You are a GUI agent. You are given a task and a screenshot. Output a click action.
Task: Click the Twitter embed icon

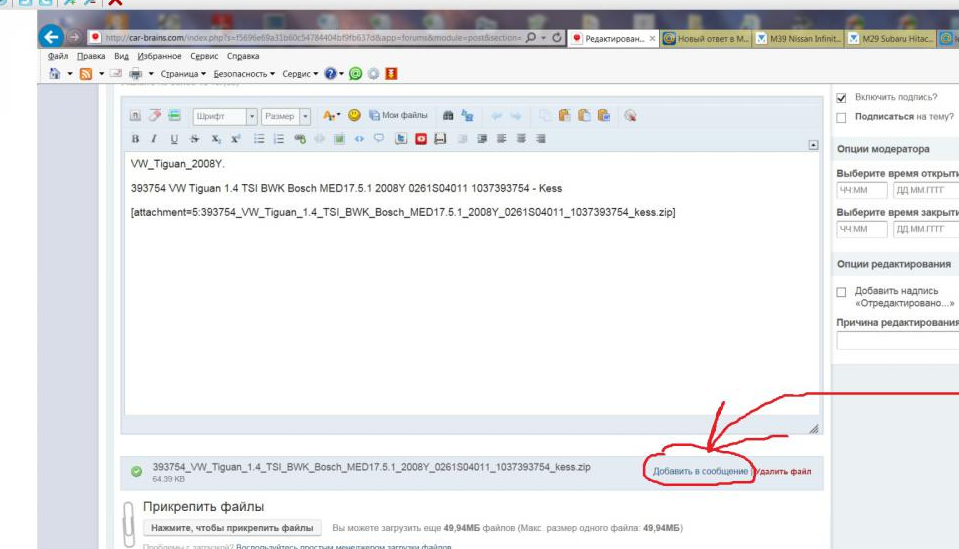[x=401, y=139]
